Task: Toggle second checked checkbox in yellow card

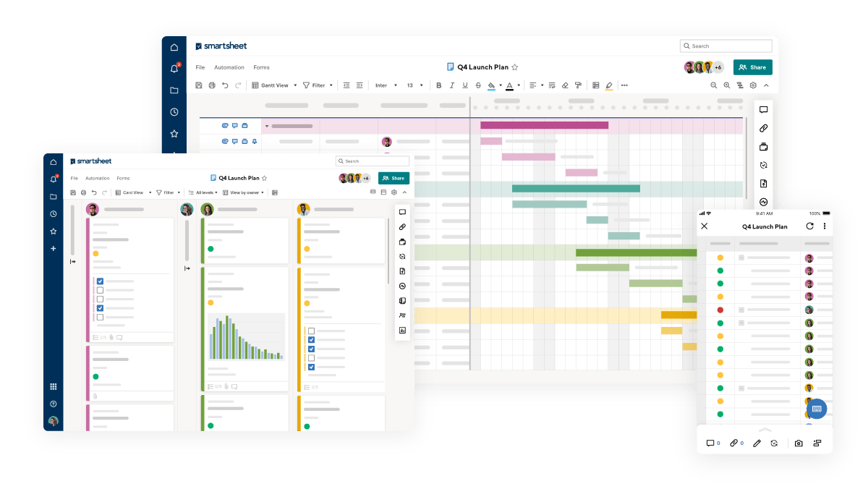Action: tap(311, 339)
